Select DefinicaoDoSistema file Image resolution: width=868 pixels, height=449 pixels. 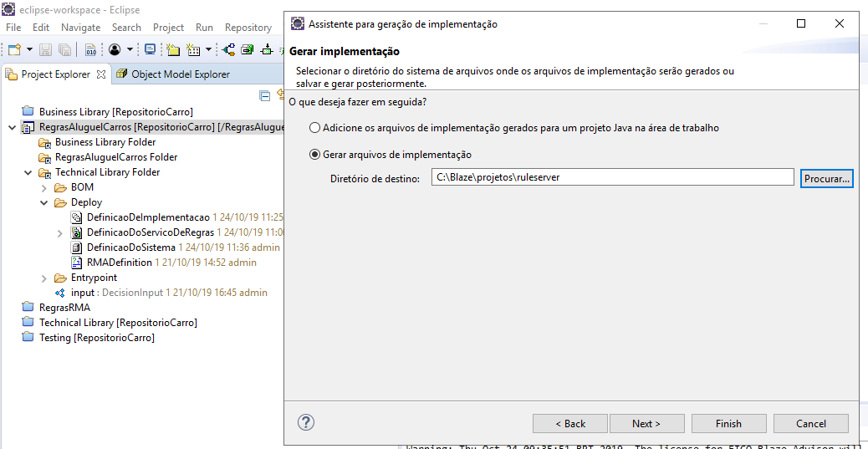click(131, 247)
